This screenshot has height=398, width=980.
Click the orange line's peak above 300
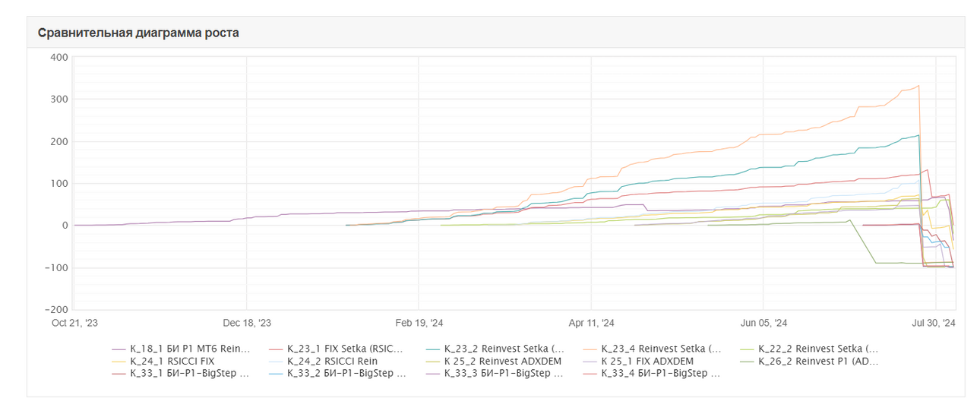click(x=918, y=86)
